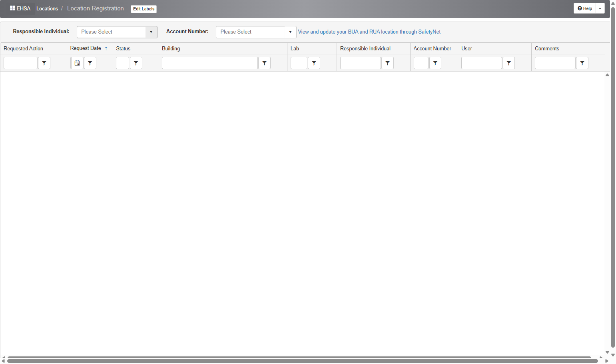This screenshot has width=616, height=364.
Task: Click the page vertical scrollbar
Action: [x=613, y=177]
